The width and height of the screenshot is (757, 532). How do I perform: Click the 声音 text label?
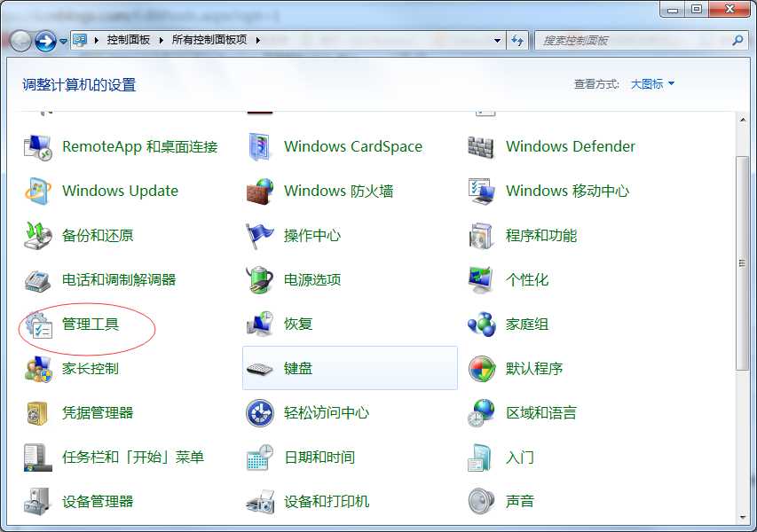coord(519,502)
